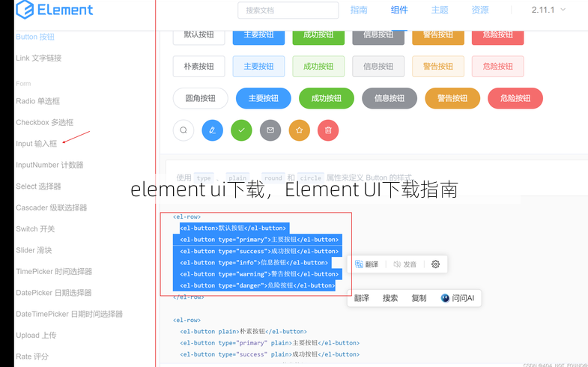
Task: Click the solid green 成功按钮
Action: coord(318,37)
